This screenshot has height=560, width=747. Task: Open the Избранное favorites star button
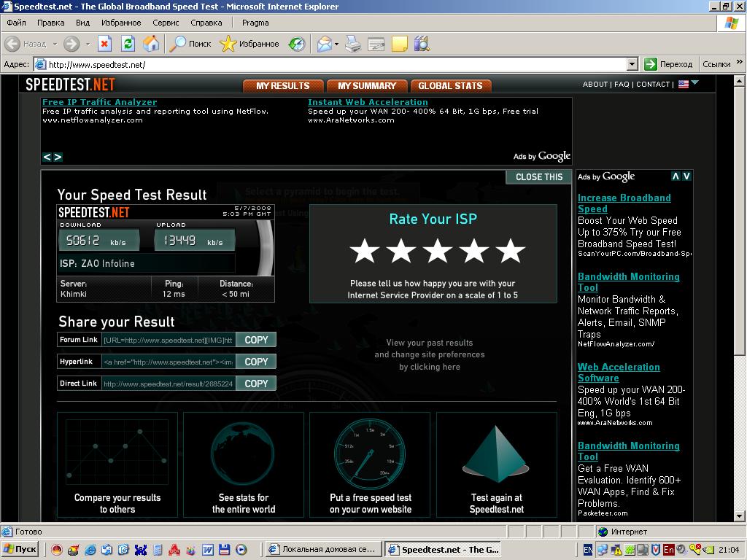click(249, 44)
